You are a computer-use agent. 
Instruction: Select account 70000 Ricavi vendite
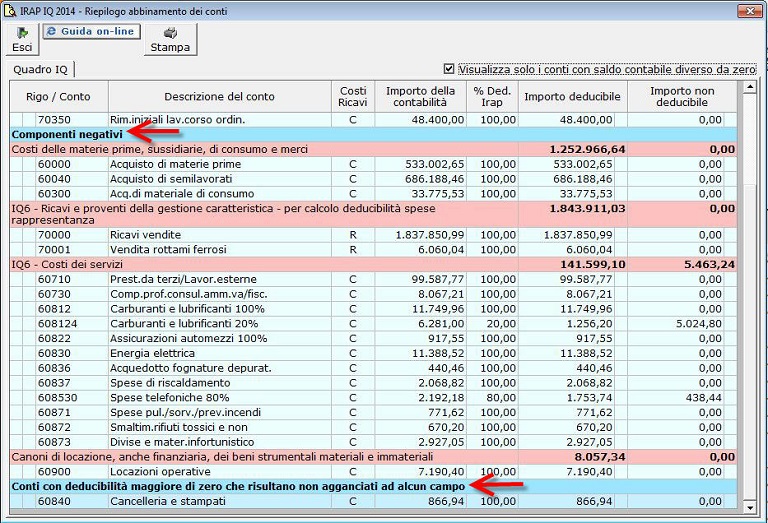(x=373, y=235)
